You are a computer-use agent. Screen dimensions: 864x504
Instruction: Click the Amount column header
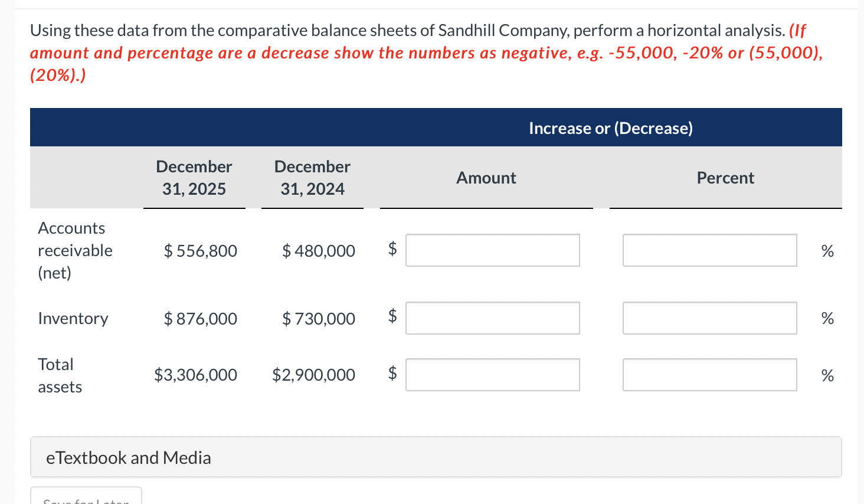coord(486,177)
